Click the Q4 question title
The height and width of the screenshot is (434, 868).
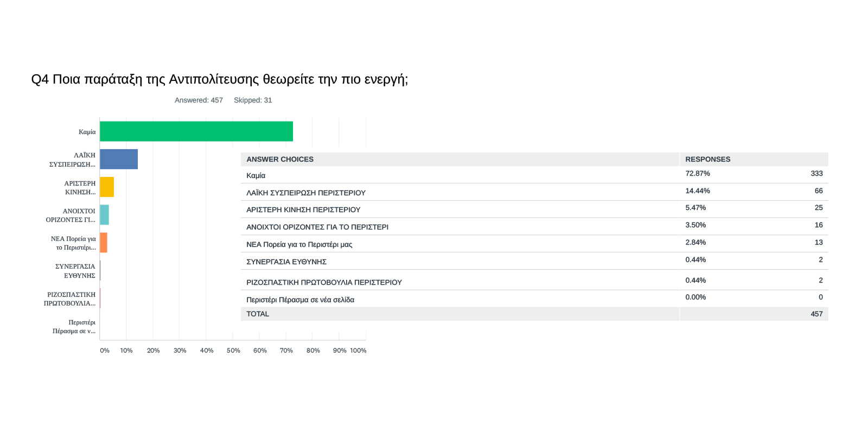pos(219,79)
